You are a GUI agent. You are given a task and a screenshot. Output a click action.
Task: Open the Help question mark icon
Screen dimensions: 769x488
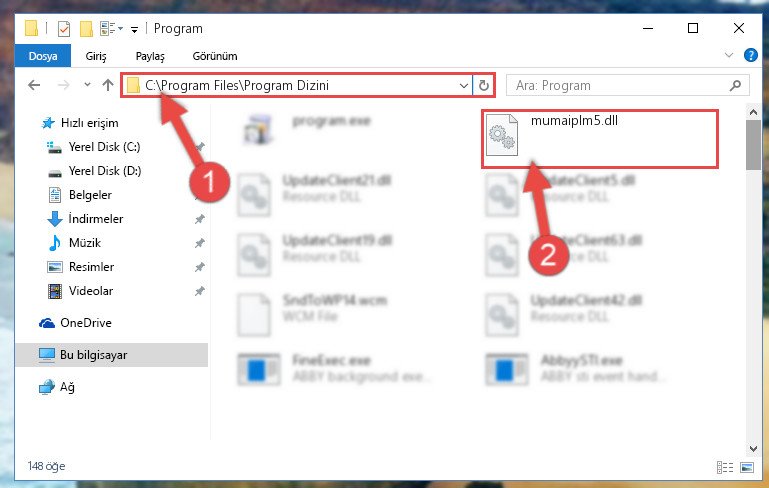(750, 55)
